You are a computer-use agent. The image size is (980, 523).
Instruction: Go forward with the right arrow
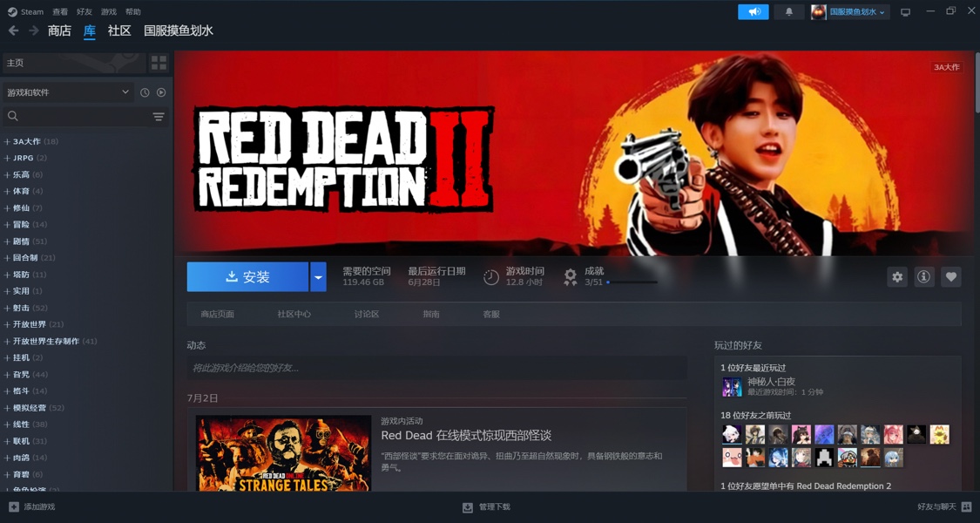tap(34, 31)
